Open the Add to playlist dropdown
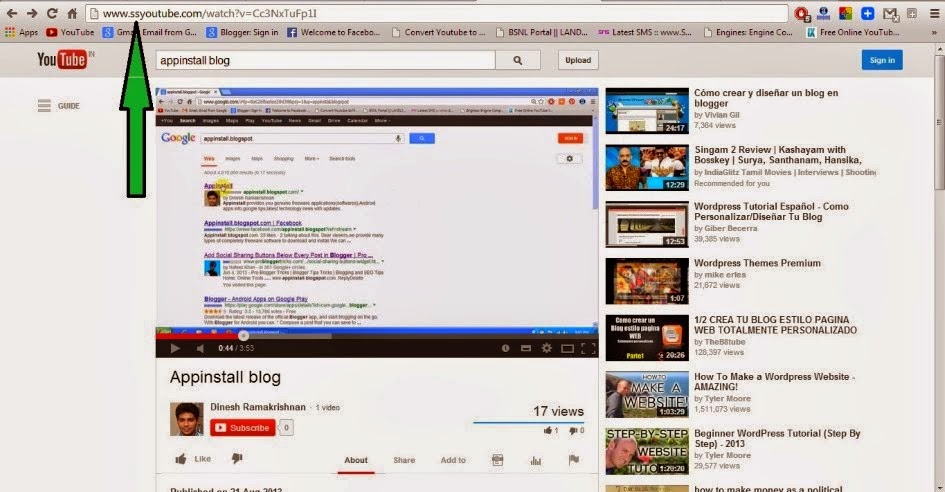 point(453,460)
